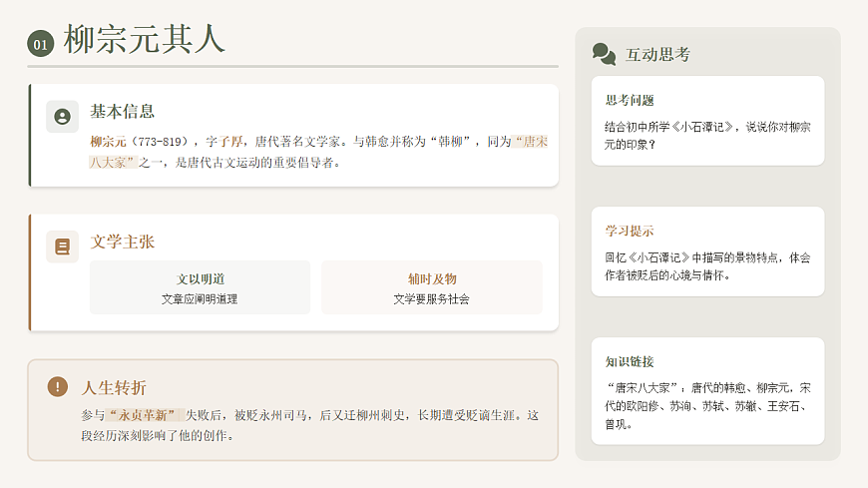Click the bold name 柳宗元 in basic info
868x488 pixels.
pyautogui.click(x=108, y=142)
